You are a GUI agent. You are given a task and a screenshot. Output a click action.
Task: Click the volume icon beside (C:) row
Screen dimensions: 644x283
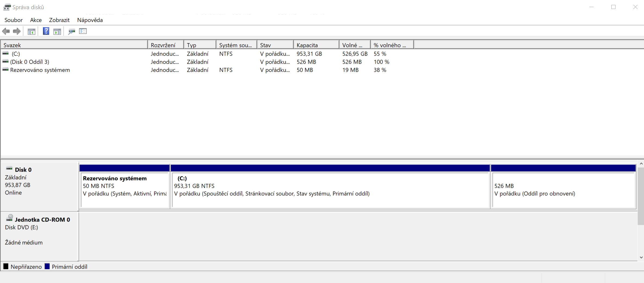pyautogui.click(x=5, y=54)
